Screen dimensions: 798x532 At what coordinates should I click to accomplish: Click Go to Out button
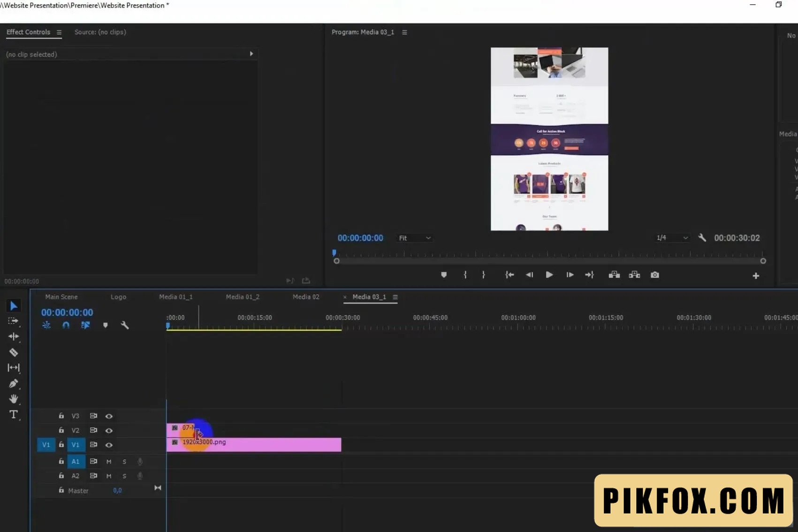tap(590, 275)
